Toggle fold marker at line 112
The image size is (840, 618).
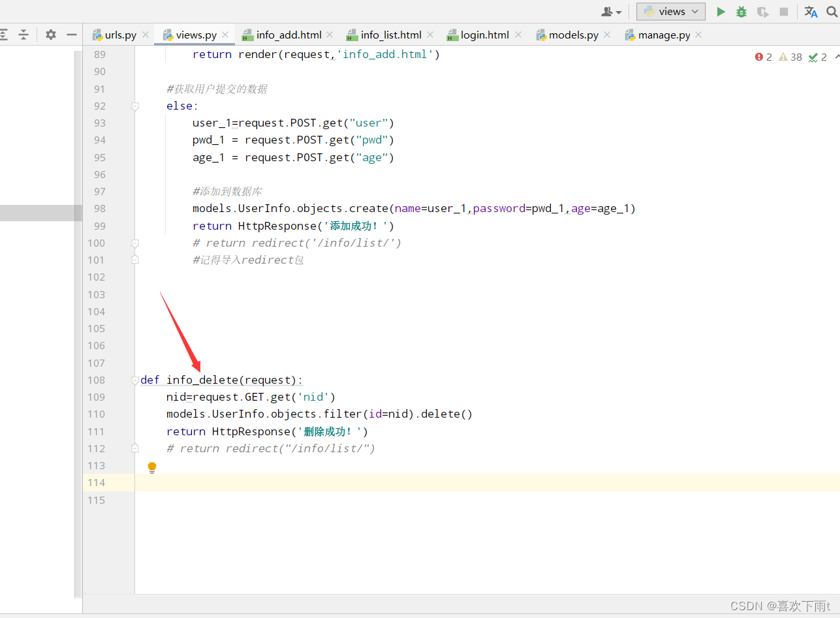pos(135,448)
